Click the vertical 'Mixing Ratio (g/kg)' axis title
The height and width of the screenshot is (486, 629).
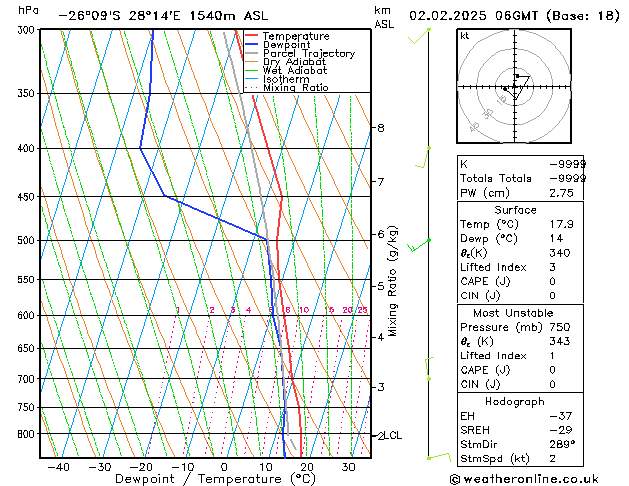pyautogui.click(x=392, y=281)
